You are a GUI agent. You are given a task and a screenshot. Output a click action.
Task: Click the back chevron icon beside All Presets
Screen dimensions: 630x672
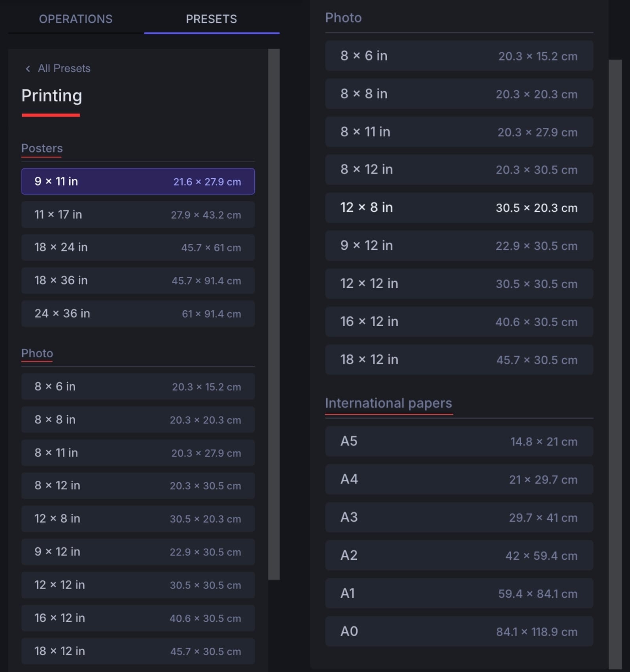click(27, 68)
